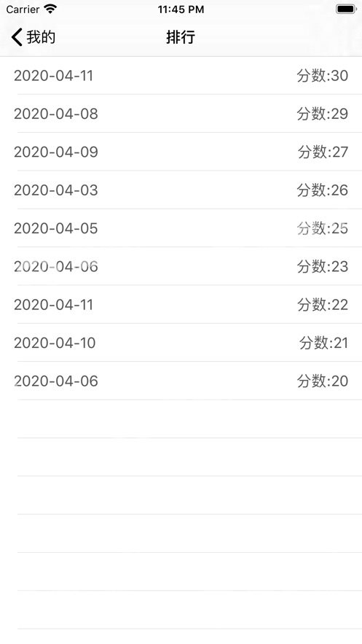Screen dimensions: 362x644
Task: Choose the 2020-04-03 ranking entry
Action: click(x=181, y=190)
